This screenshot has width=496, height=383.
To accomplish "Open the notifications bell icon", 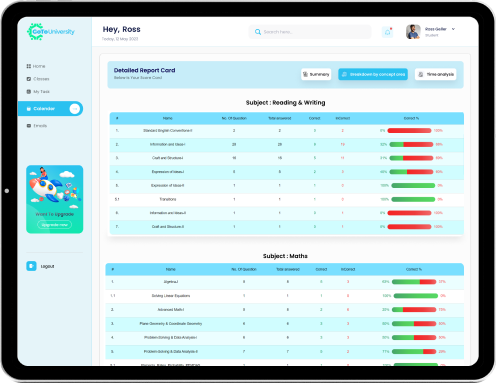I will tap(387, 32).
